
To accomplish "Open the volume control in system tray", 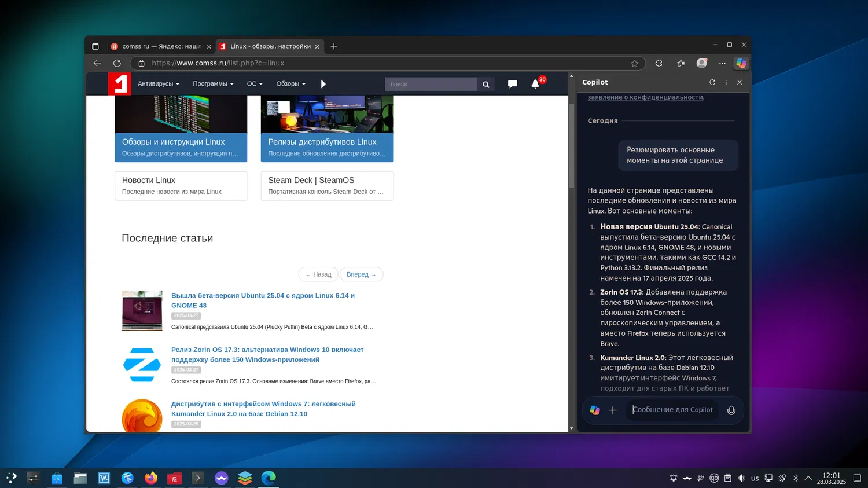I will point(741,478).
